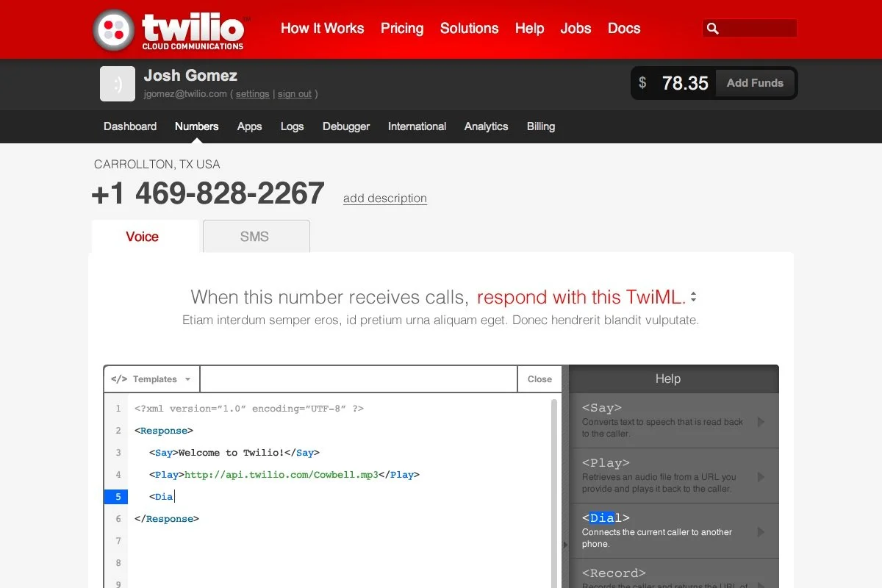This screenshot has height=588, width=882.
Task: Go to the Billing tab
Action: pyautogui.click(x=540, y=126)
